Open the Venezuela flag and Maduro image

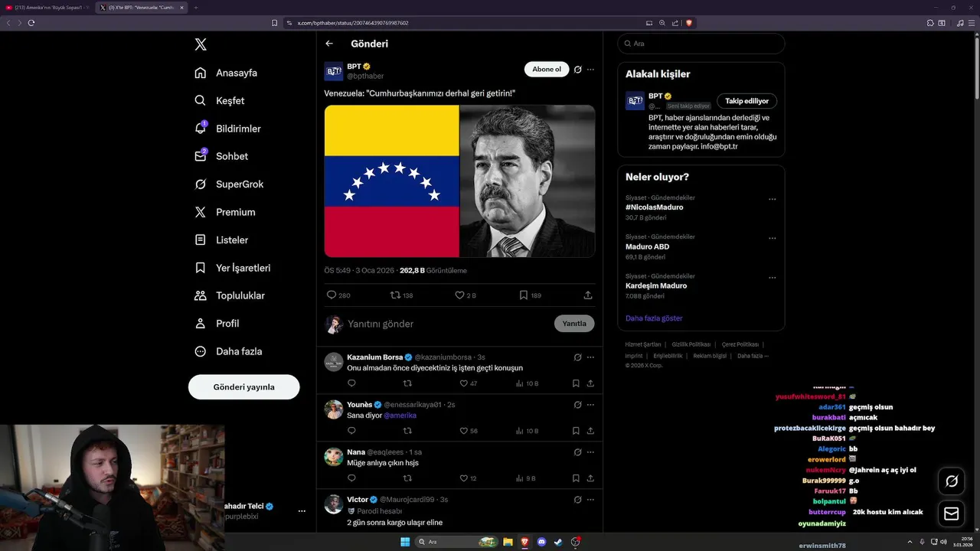[x=459, y=181]
